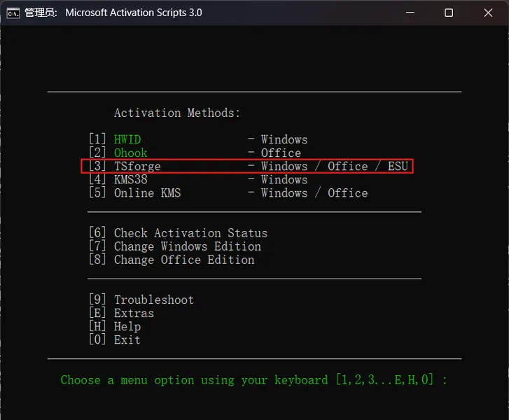Click the highlighted TSforge menu entry
509x420 pixels.
point(137,166)
